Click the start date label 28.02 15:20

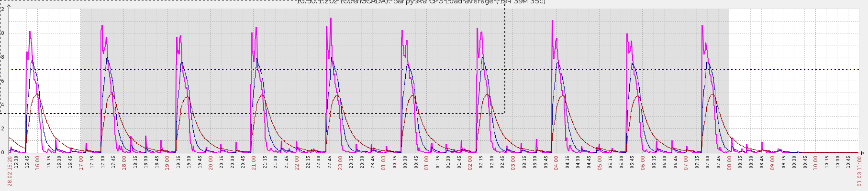click(x=10, y=171)
